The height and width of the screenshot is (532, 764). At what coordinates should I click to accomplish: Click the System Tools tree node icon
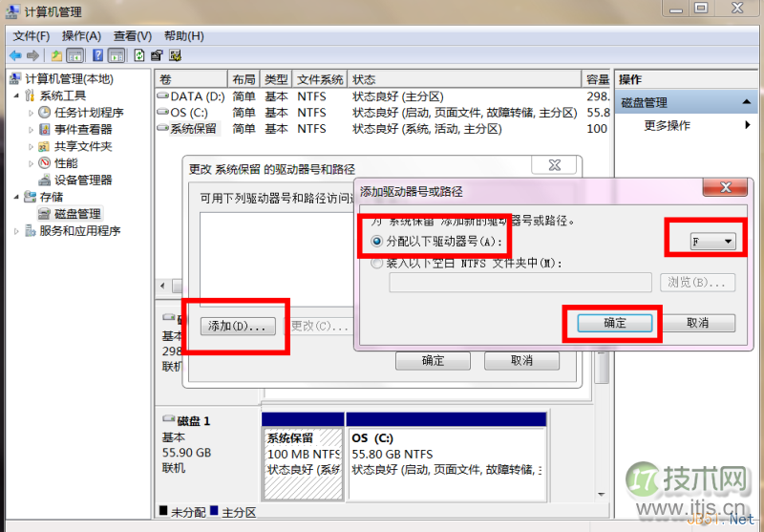[x=30, y=96]
